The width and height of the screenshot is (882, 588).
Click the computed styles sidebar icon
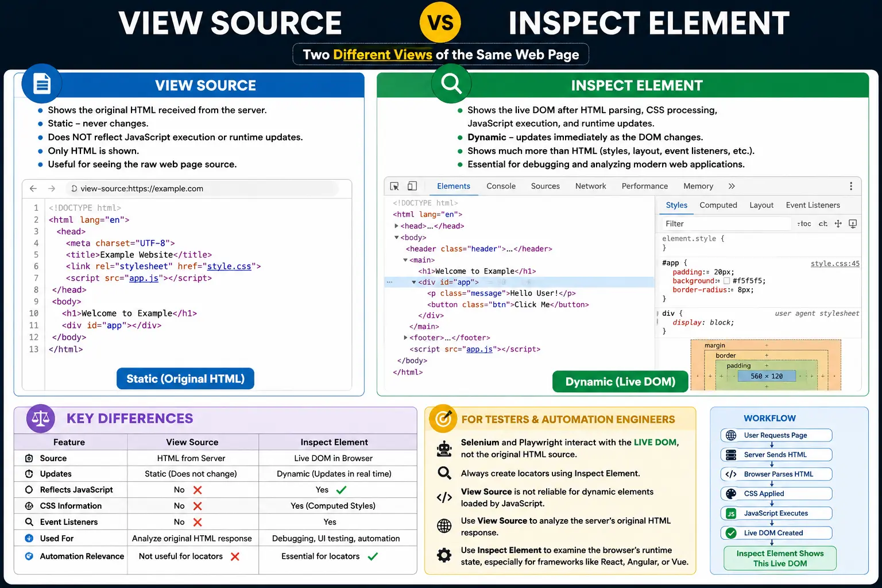853,224
